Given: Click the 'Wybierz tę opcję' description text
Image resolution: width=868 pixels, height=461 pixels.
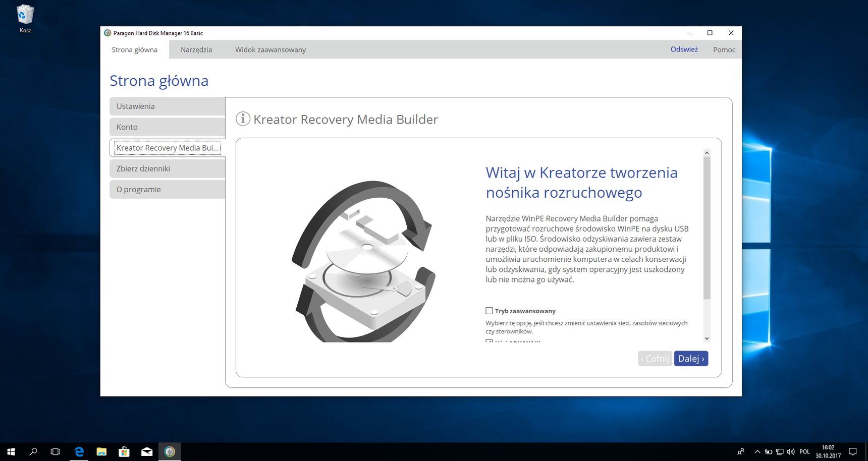Looking at the screenshot, I should click(x=586, y=327).
